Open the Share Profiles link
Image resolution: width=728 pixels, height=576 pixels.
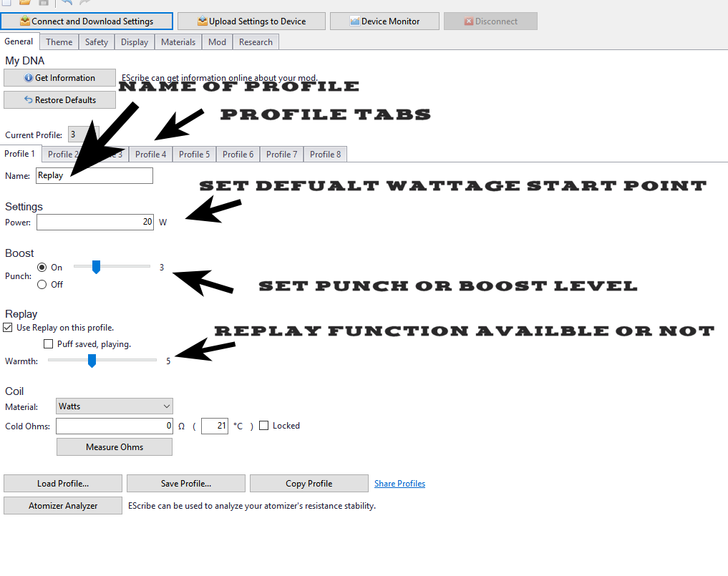[x=399, y=484]
